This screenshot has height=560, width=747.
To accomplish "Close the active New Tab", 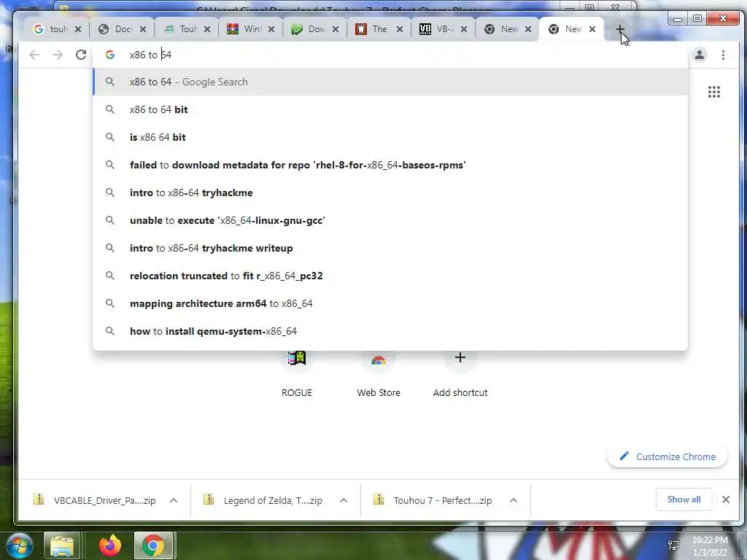I will tap(592, 29).
